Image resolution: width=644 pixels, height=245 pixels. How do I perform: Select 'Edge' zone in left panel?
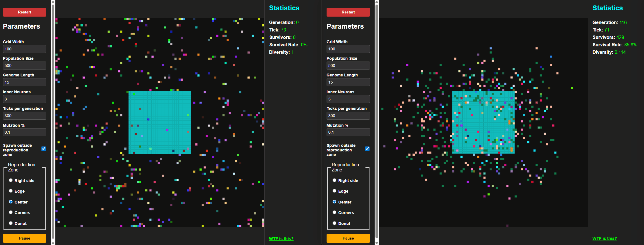click(x=11, y=191)
